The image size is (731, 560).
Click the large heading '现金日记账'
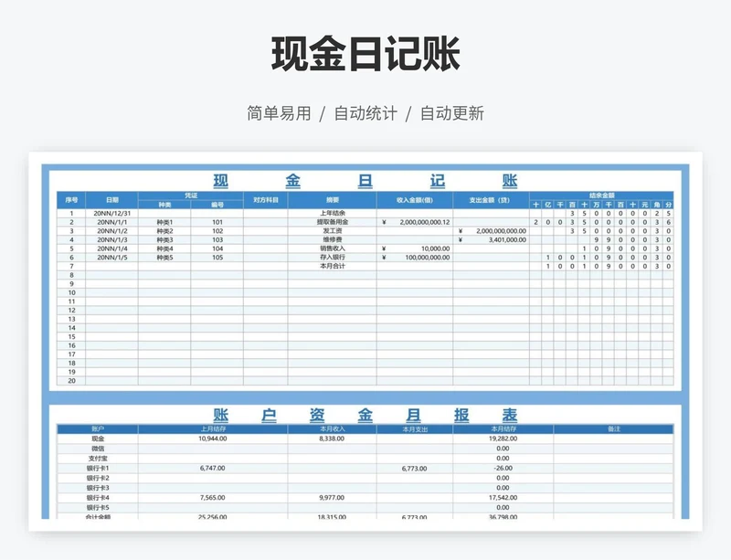pyautogui.click(x=365, y=54)
